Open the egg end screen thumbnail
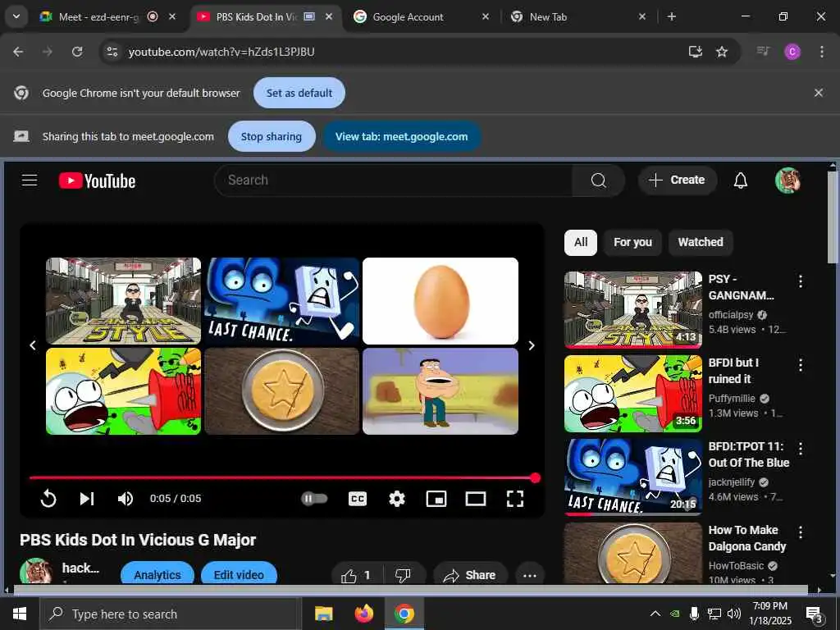This screenshot has height=630, width=840. pyautogui.click(x=441, y=301)
